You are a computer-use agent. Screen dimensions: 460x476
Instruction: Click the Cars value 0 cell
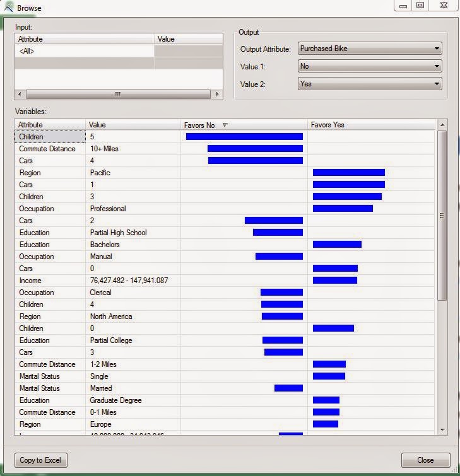coord(133,269)
